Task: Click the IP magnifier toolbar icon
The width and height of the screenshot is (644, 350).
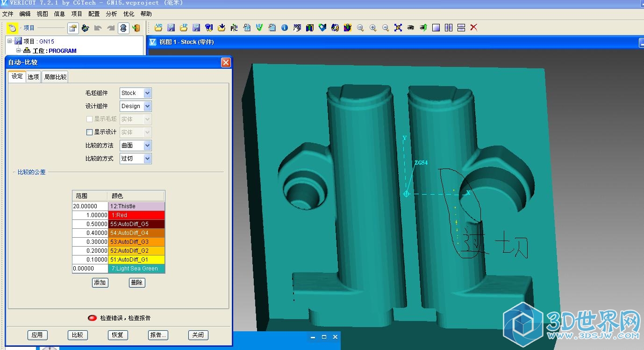Action: click(x=247, y=28)
